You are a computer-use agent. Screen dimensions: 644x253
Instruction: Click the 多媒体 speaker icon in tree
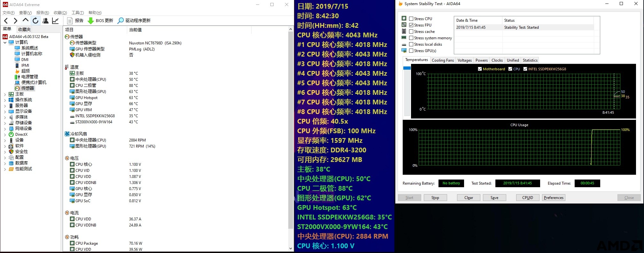pos(11,117)
